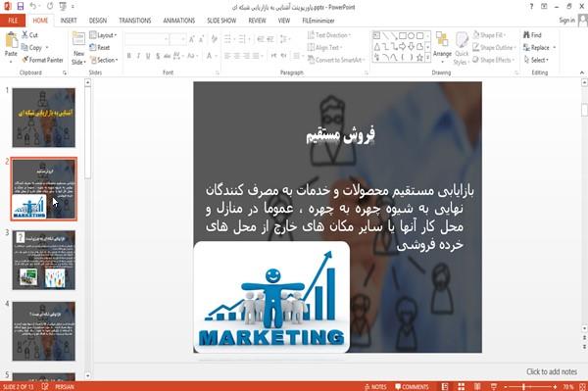Viewport: 588px width, 391px height.
Task: Start Slide Show from status bar icon
Action: (x=494, y=387)
